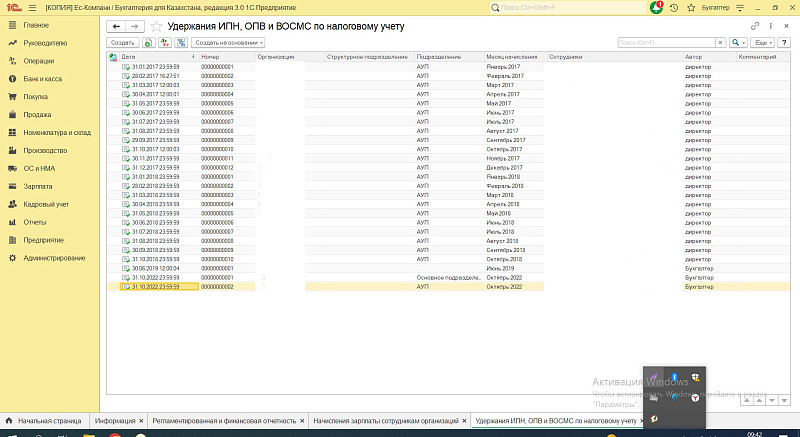This screenshot has height=437, width=800.
Task: Clear the list search field with X
Action: pyautogui.click(x=720, y=43)
